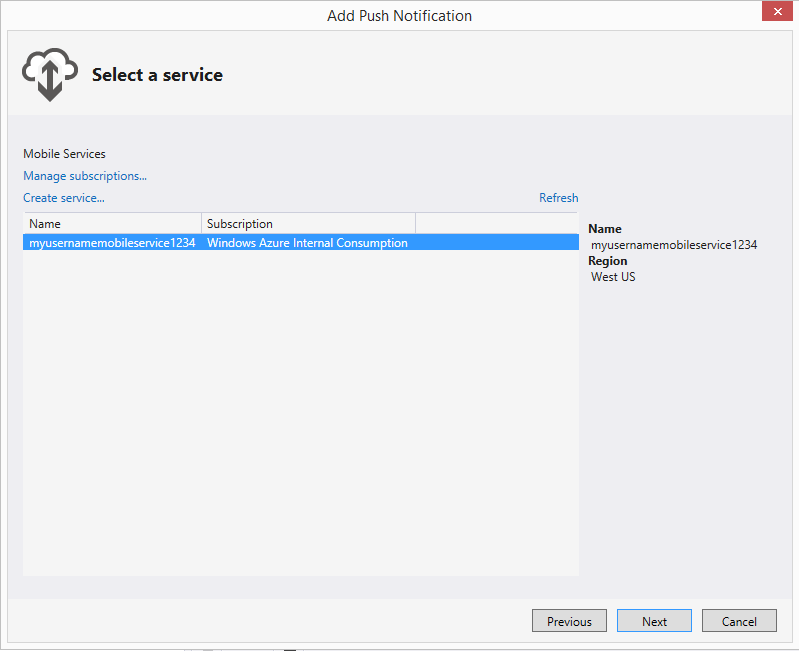The width and height of the screenshot is (799, 651).
Task: Click the Create service link
Action: (64, 198)
